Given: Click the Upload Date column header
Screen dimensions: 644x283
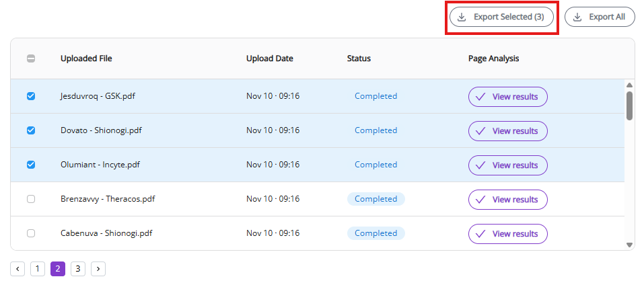Looking at the screenshot, I should [x=269, y=58].
